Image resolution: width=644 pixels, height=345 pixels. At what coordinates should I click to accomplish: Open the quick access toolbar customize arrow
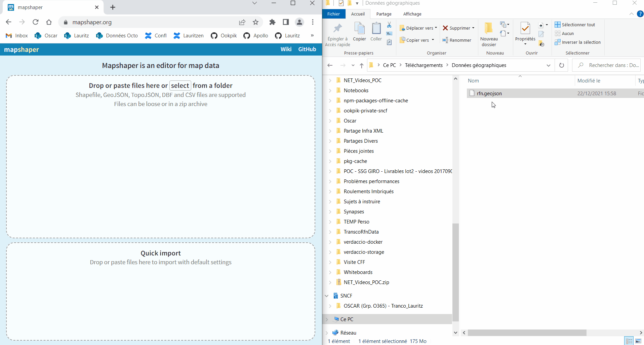point(357,3)
